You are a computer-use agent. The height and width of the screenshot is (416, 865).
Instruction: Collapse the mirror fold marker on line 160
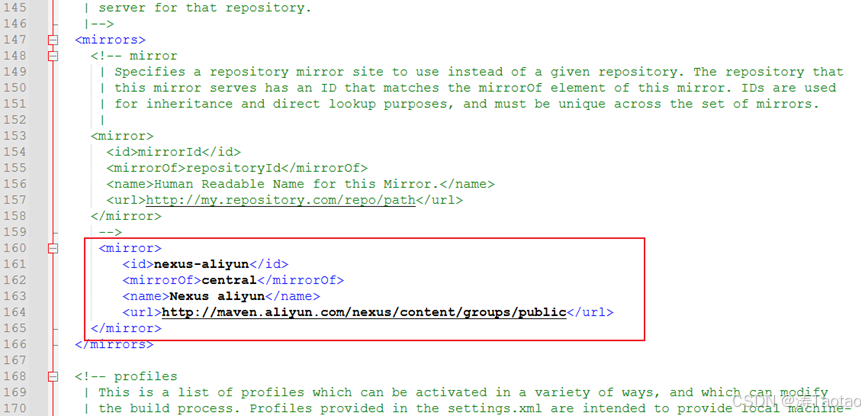[x=52, y=248]
